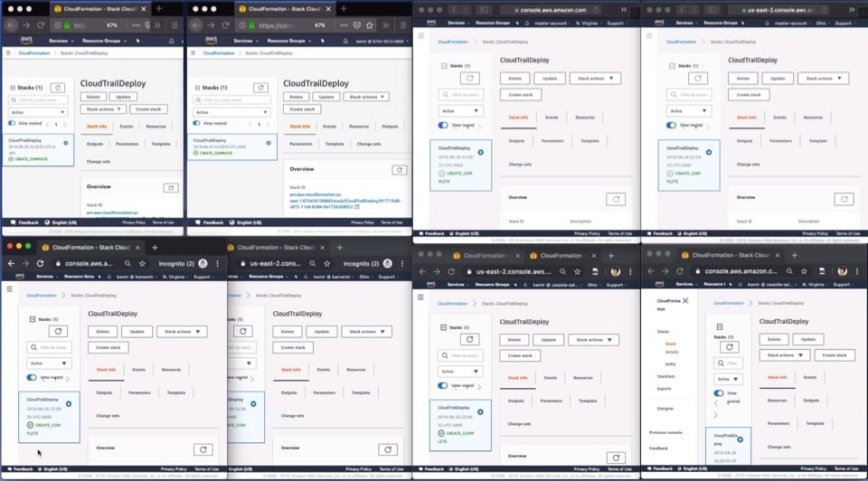Toggle View nested in bottom-right Chrome window
This screenshot has width=868, height=481.
pyautogui.click(x=719, y=393)
